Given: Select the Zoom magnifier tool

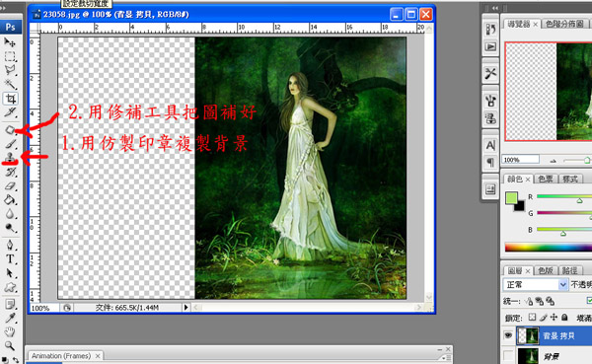Looking at the screenshot, I should (10, 345).
